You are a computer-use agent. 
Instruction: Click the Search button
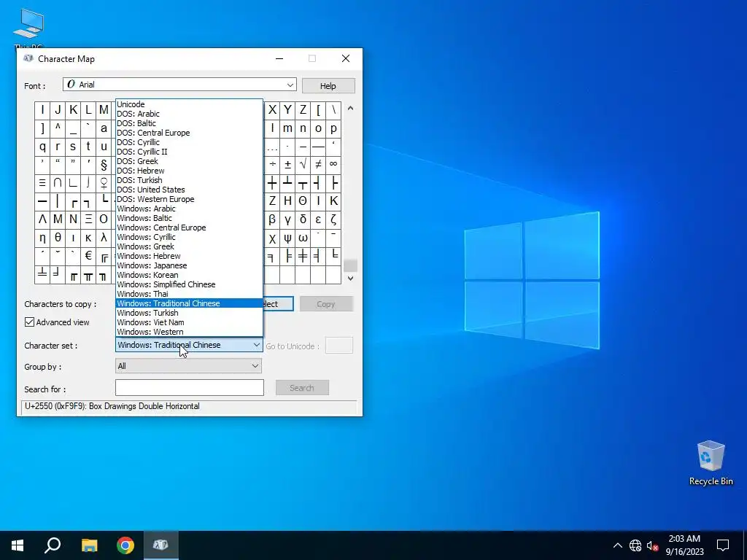[x=302, y=388]
